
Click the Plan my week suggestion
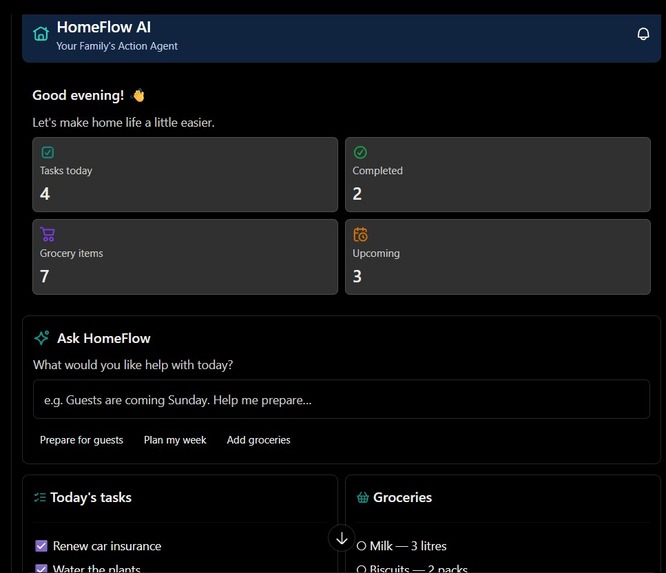[175, 440]
